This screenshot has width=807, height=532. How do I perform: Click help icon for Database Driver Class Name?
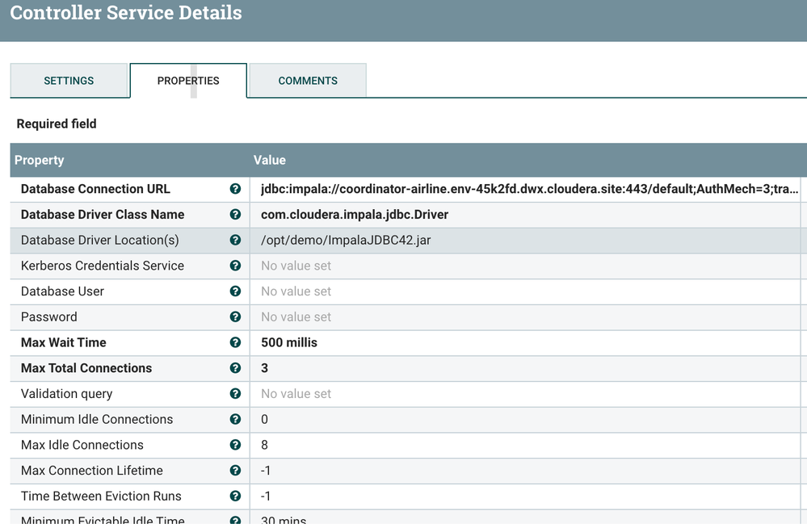click(235, 215)
